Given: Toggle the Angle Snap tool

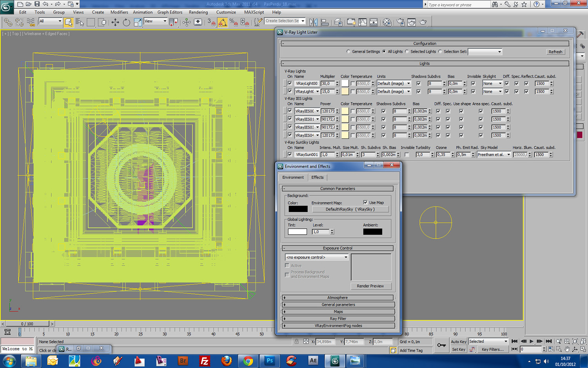Looking at the screenshot, I should click(x=222, y=22).
